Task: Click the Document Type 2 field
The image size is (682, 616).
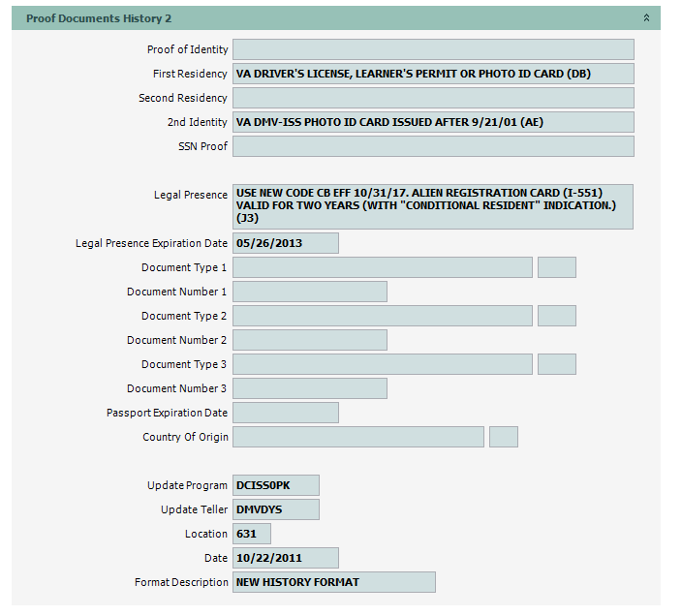Action: [x=383, y=316]
